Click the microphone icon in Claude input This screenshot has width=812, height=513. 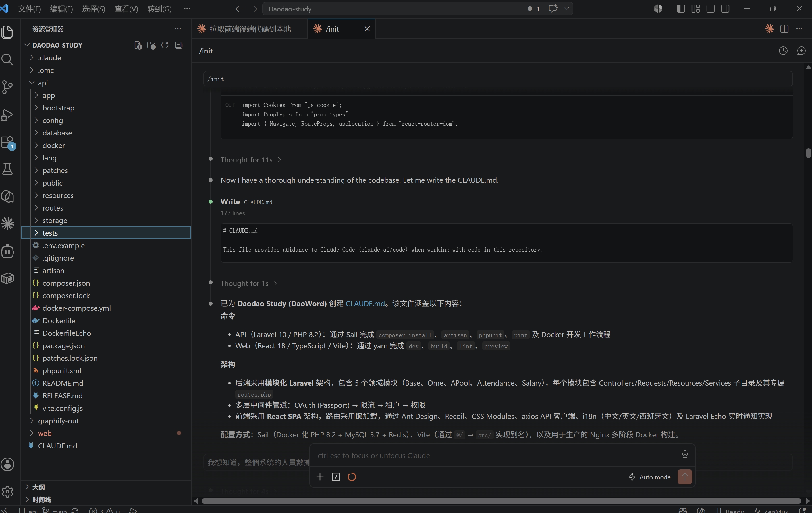685,454
